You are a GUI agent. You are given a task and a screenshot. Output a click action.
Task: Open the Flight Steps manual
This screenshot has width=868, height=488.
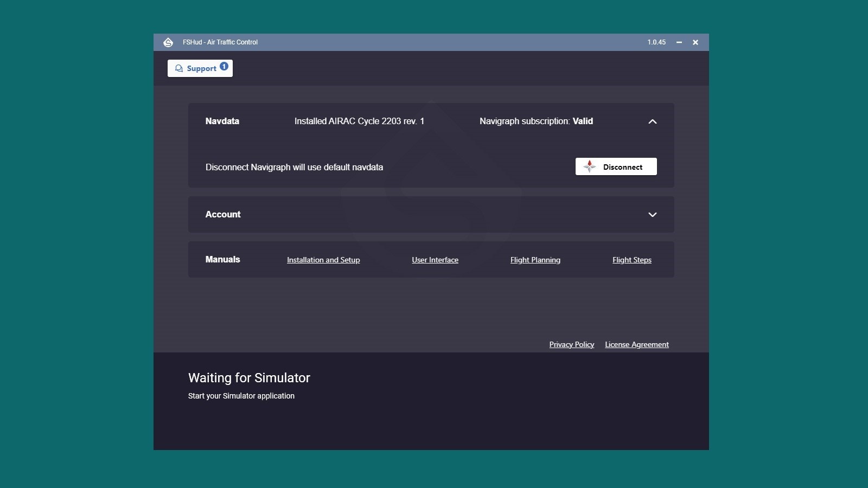pyautogui.click(x=631, y=260)
